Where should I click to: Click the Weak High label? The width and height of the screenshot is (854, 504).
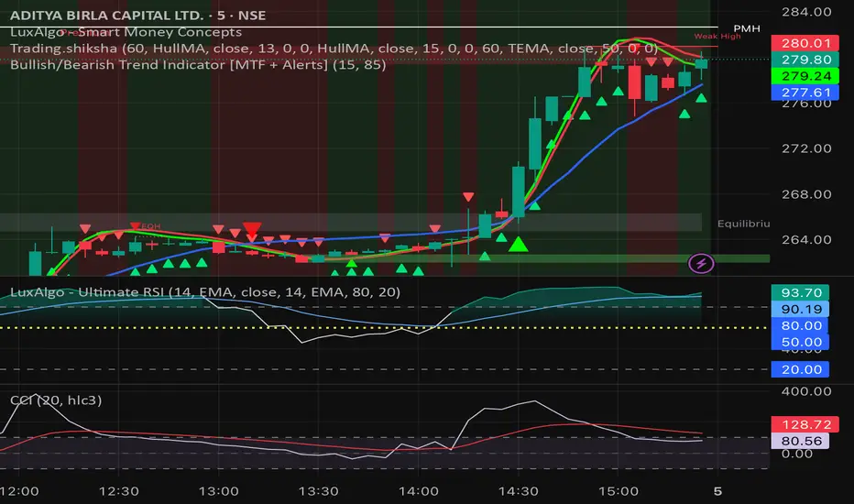coord(717,37)
